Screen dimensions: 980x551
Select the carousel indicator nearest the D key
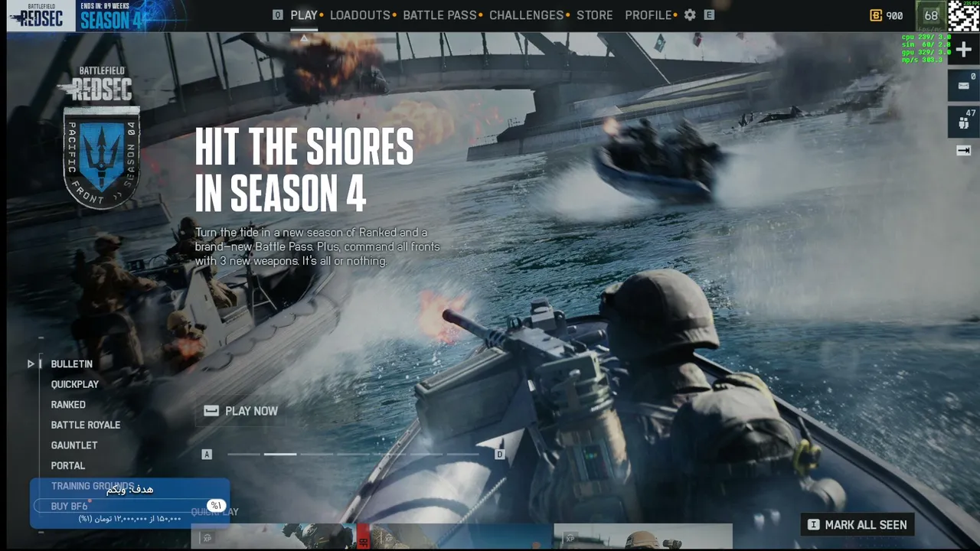coord(462,455)
